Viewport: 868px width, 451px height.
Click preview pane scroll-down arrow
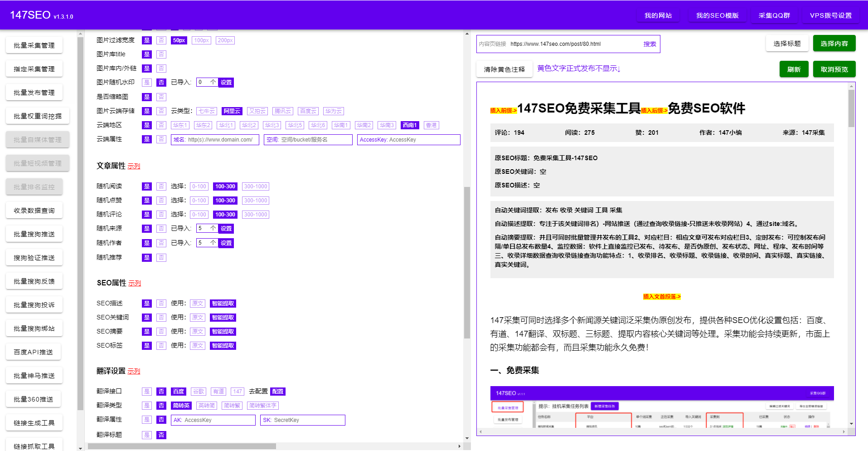pyautogui.click(x=852, y=424)
